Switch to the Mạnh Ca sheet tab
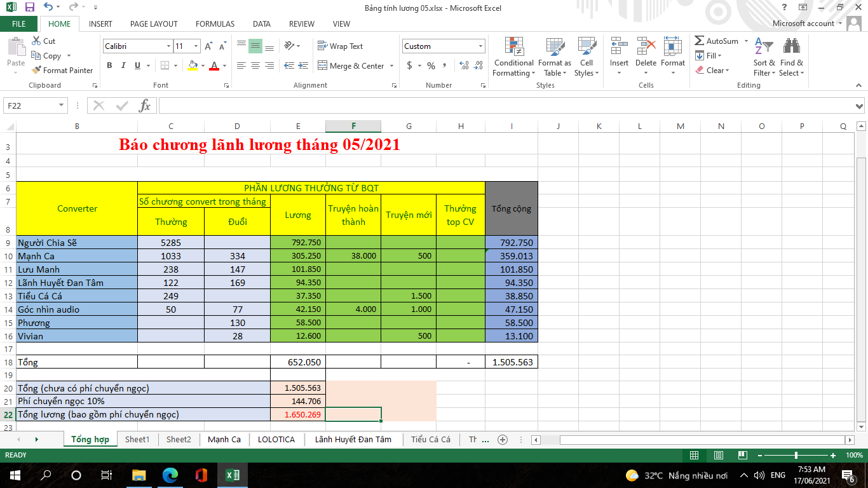This screenshot has width=868, height=488. point(224,439)
